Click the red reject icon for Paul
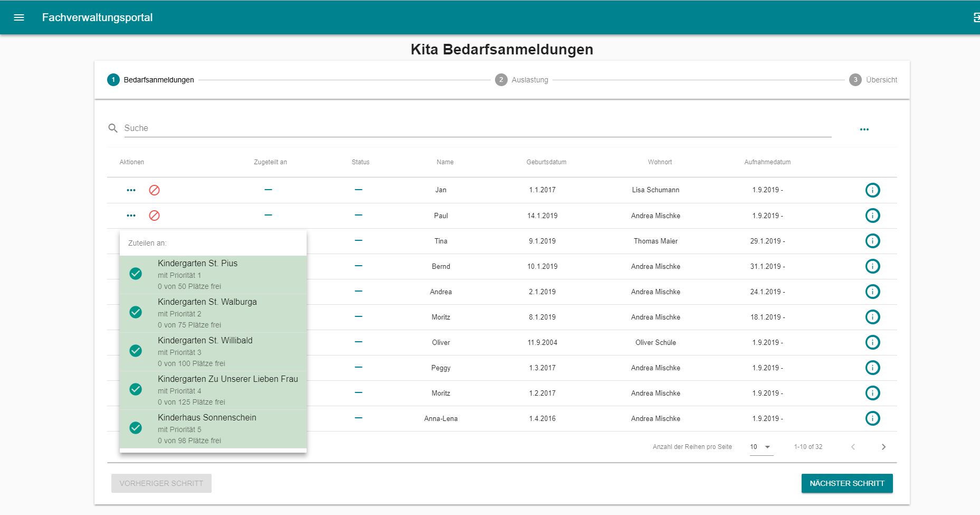 (x=154, y=216)
